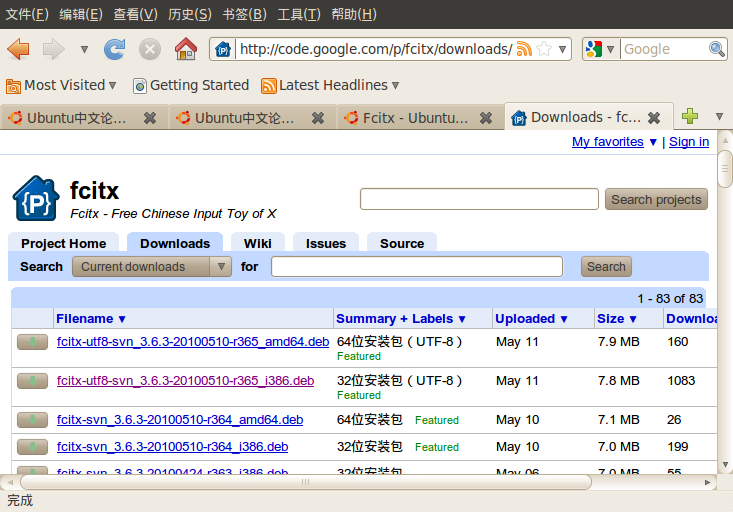This screenshot has height=512, width=733.
Task: Reload the page with the refresh icon
Action: (x=115, y=49)
